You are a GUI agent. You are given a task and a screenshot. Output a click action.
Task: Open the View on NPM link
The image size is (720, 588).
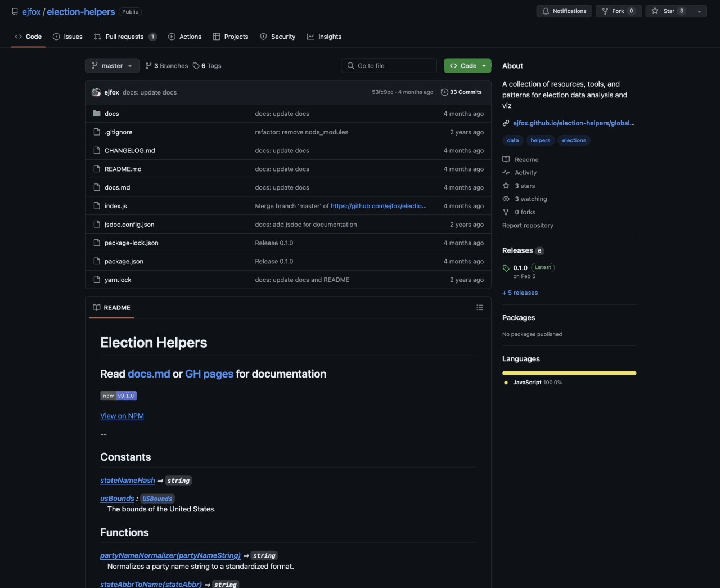pyautogui.click(x=122, y=416)
